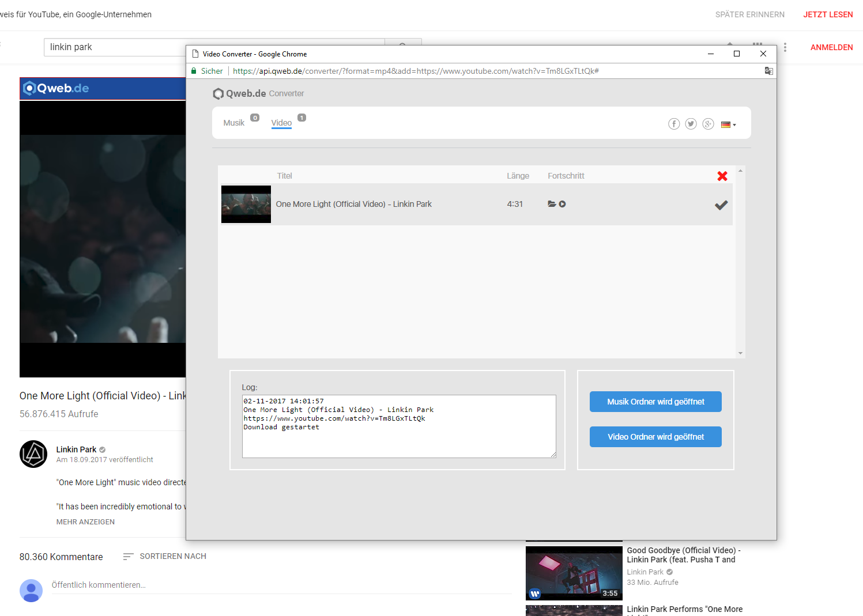This screenshot has width=863, height=616.
Task: Share via the Google Plus icon
Action: [709, 124]
